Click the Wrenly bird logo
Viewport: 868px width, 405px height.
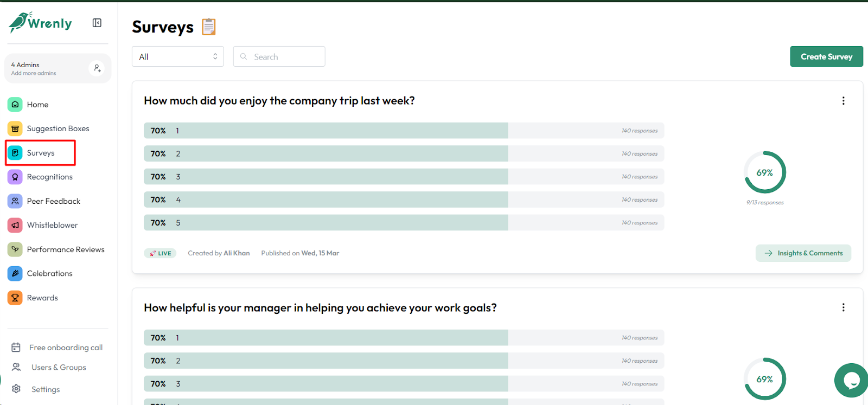pyautogui.click(x=40, y=22)
